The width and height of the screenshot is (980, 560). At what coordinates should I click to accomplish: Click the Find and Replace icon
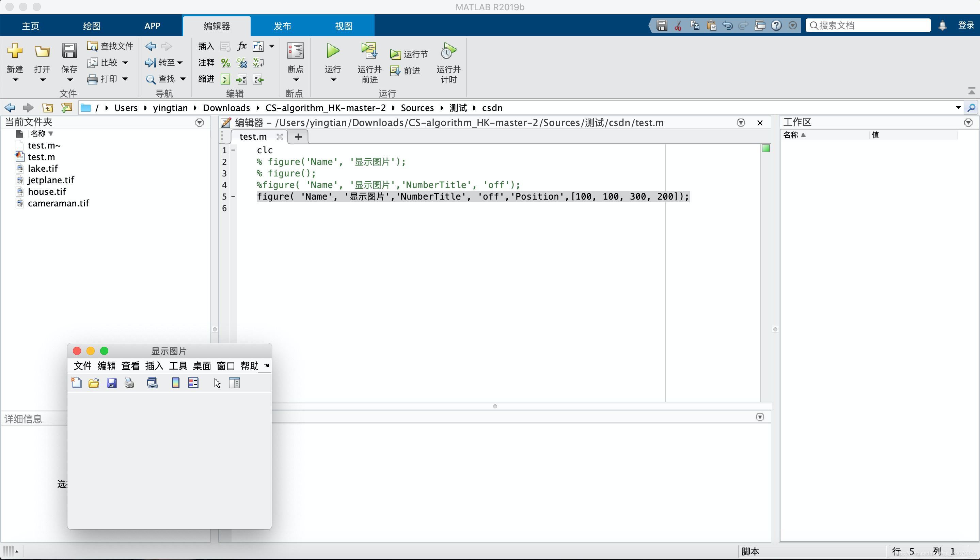pos(152,79)
